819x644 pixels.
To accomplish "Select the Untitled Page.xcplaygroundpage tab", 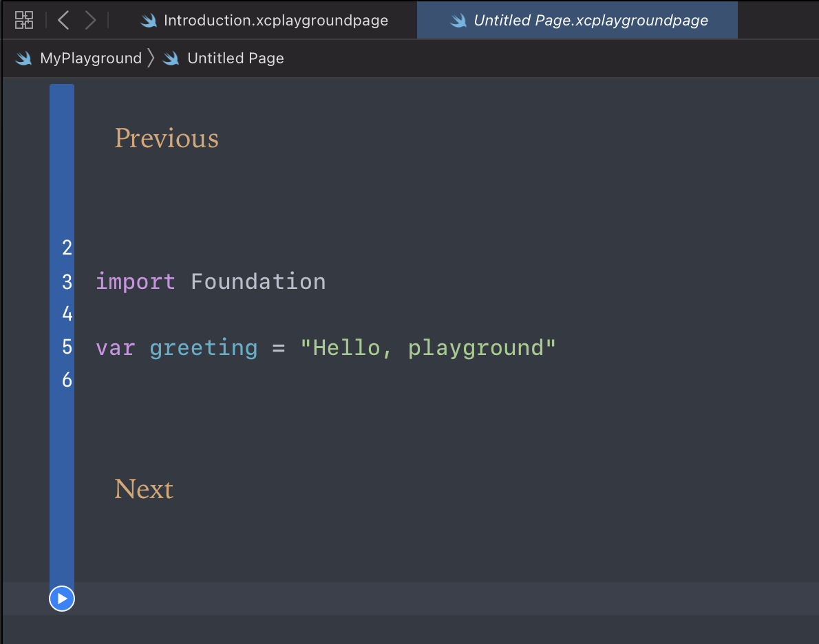I will pos(591,21).
